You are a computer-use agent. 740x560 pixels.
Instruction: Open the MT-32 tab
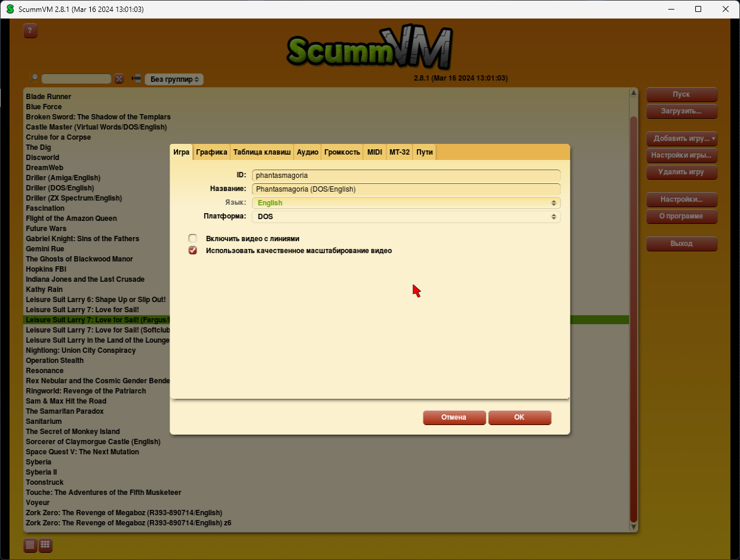(400, 152)
